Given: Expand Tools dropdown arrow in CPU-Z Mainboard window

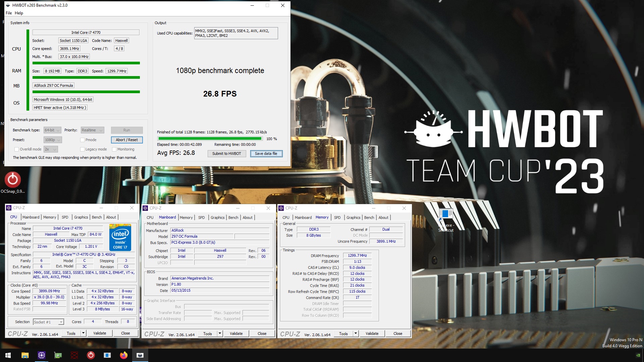Looking at the screenshot, I should pos(220,334).
